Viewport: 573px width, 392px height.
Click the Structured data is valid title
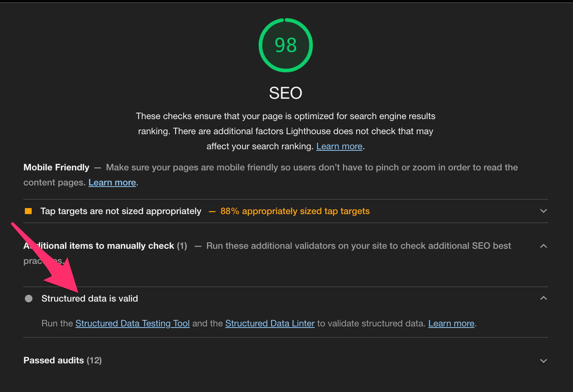tap(90, 299)
